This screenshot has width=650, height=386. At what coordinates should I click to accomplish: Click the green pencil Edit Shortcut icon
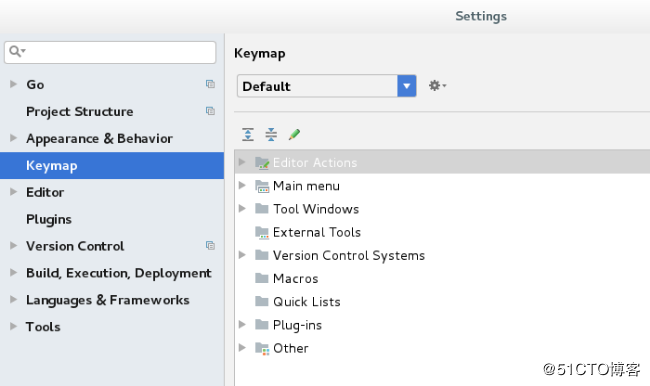click(x=294, y=134)
